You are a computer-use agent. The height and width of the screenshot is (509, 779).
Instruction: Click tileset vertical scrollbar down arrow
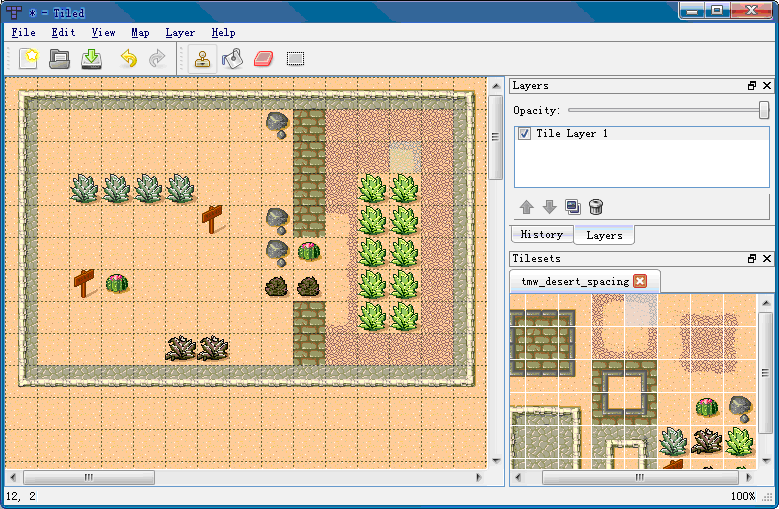click(x=766, y=461)
